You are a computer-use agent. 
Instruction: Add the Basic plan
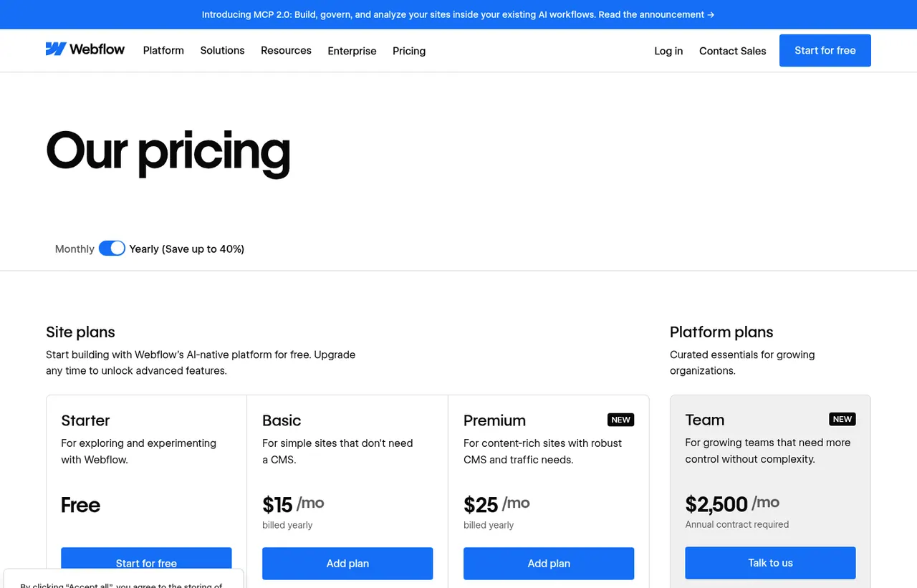[x=347, y=563]
